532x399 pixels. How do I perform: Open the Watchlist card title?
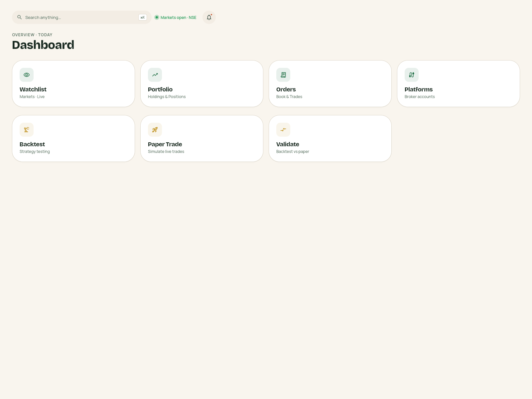33,89
